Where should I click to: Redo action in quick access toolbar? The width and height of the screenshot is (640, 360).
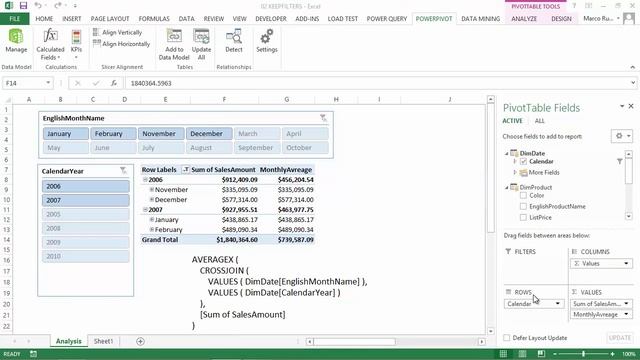58,6
